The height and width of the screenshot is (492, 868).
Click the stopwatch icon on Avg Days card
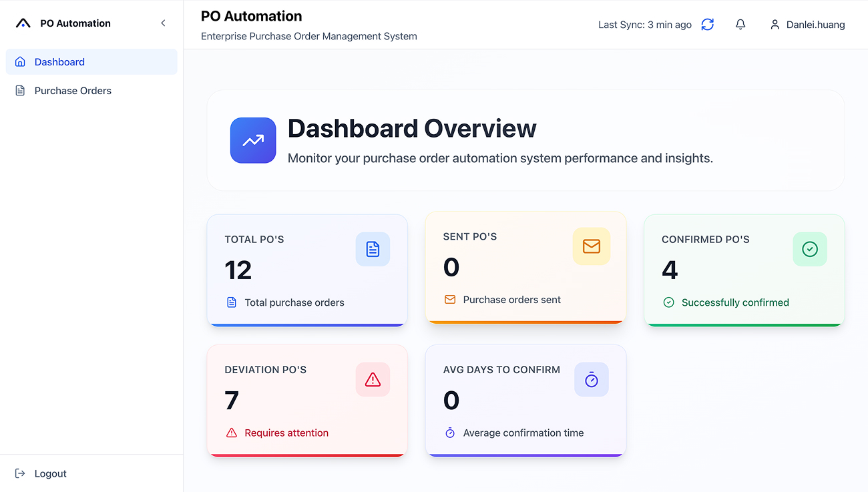pyautogui.click(x=592, y=379)
